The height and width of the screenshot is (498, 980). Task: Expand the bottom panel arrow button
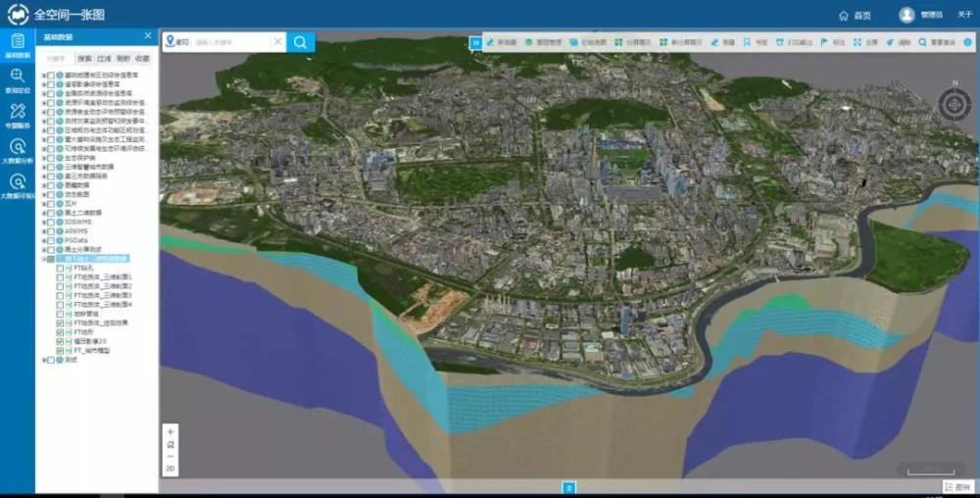(x=568, y=487)
